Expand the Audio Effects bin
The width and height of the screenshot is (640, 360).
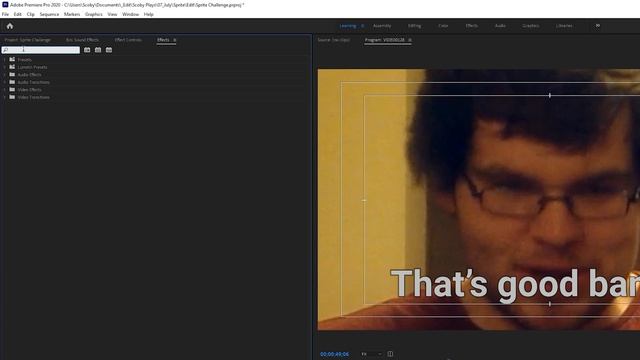(4, 75)
